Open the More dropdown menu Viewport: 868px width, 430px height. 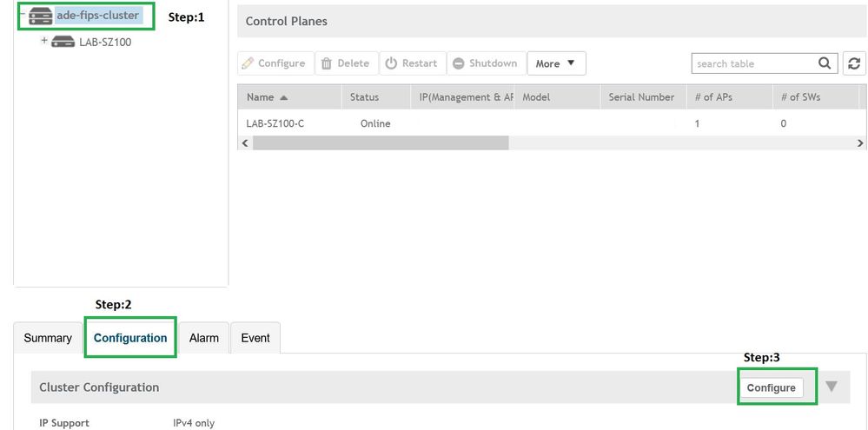coord(556,63)
